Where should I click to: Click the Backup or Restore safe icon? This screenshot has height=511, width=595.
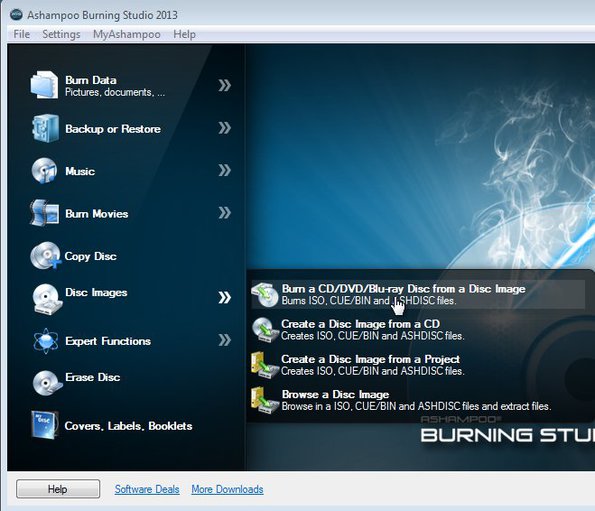point(45,128)
